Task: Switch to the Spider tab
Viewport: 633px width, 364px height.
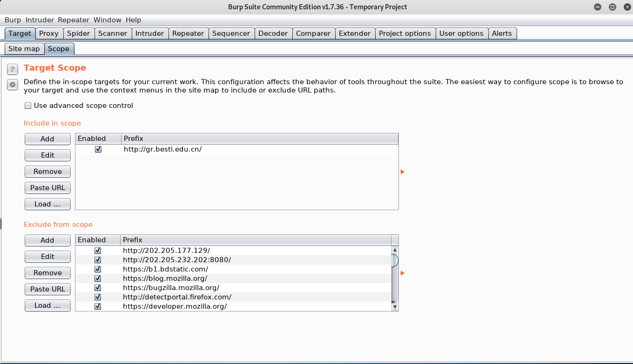Action: point(79,33)
